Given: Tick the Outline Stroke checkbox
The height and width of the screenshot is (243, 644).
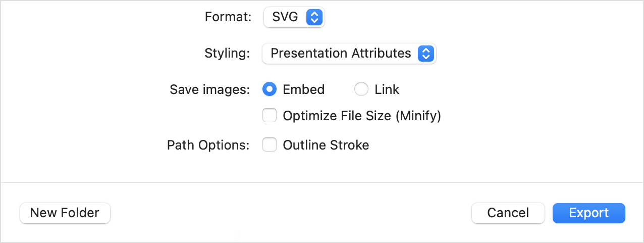Looking at the screenshot, I should tap(270, 145).
